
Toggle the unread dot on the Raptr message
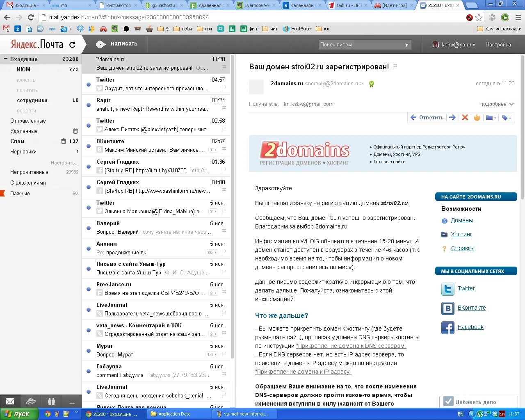coord(89,105)
